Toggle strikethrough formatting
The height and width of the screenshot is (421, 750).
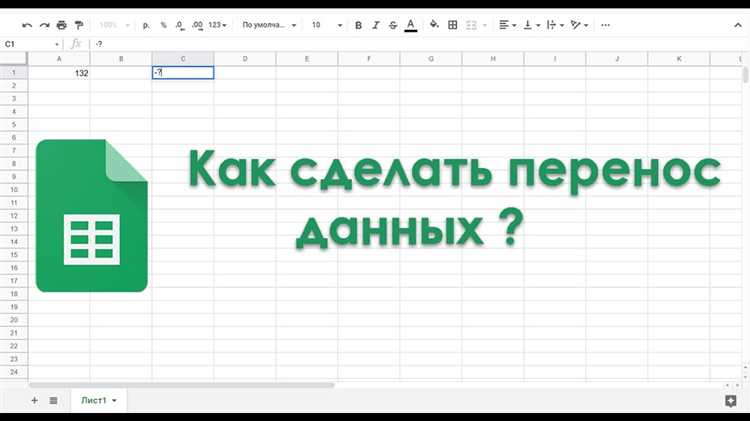tap(393, 25)
